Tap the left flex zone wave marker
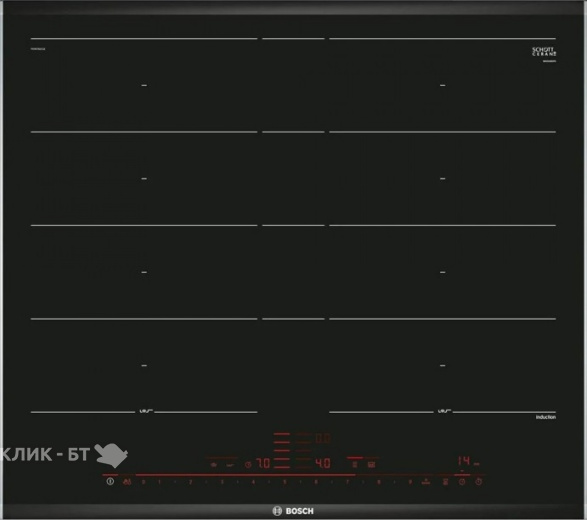Image resolution: width=587 pixels, height=520 pixels. click(145, 411)
